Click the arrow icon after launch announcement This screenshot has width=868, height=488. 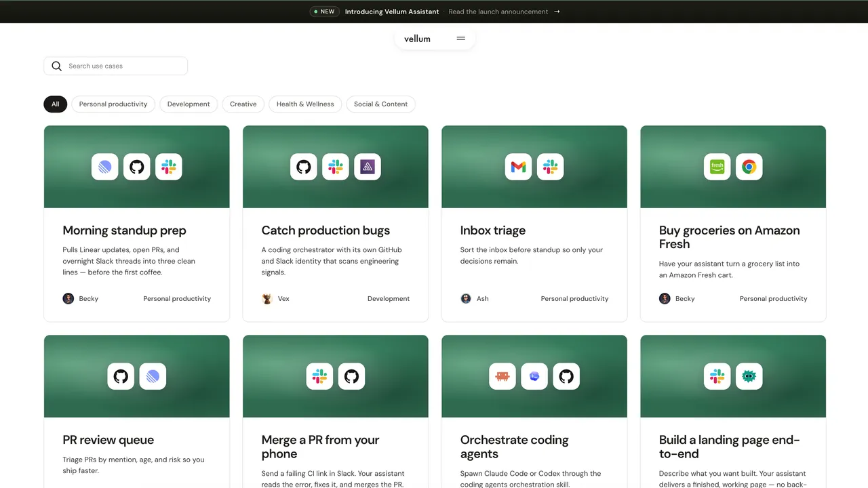pyautogui.click(x=557, y=12)
